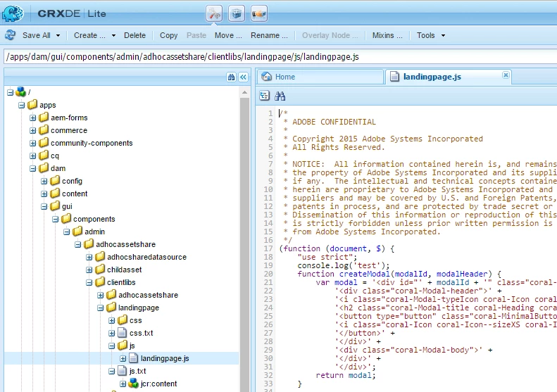Screen dimensions: 557x392
Task: Click the repository path input field
Action: (x=281, y=57)
